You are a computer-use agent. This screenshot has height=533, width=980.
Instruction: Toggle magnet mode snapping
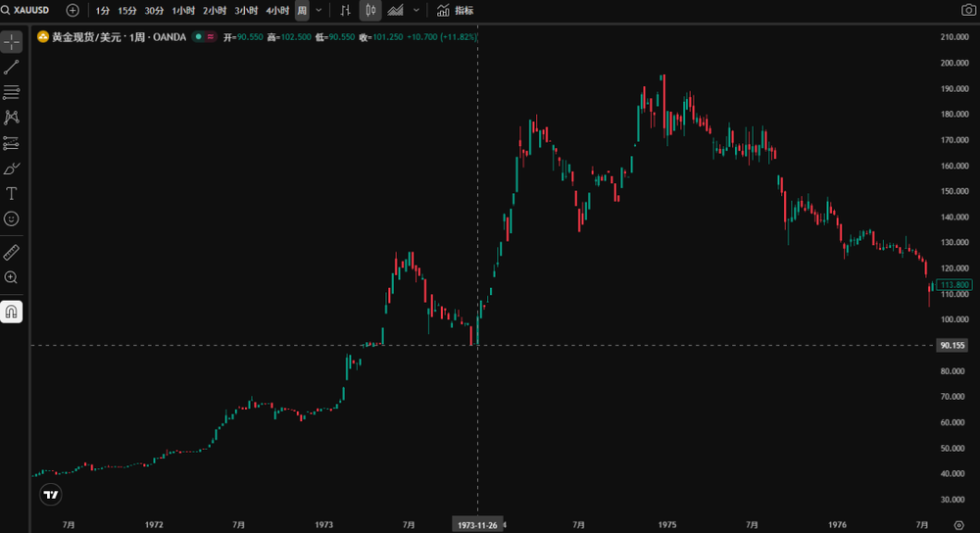[x=12, y=312]
